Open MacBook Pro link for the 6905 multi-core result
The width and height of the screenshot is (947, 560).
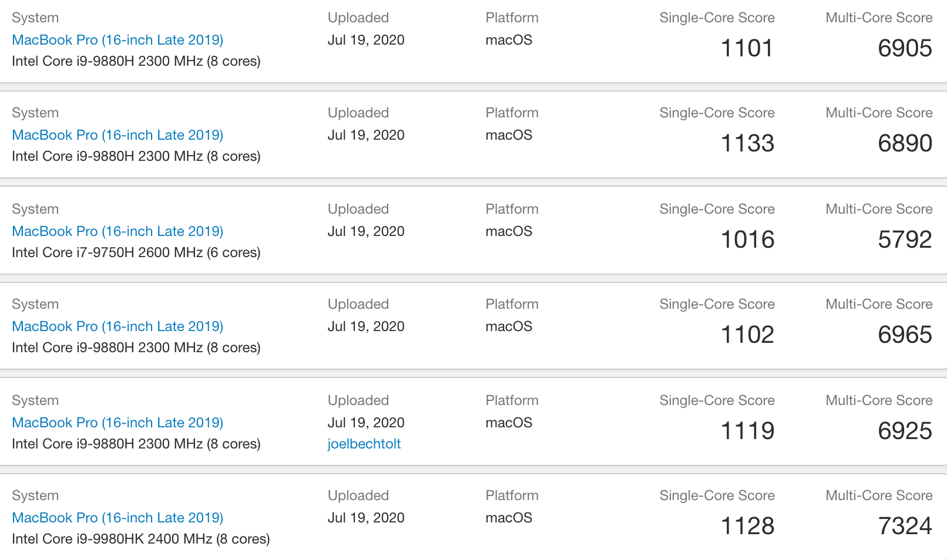[x=117, y=40]
